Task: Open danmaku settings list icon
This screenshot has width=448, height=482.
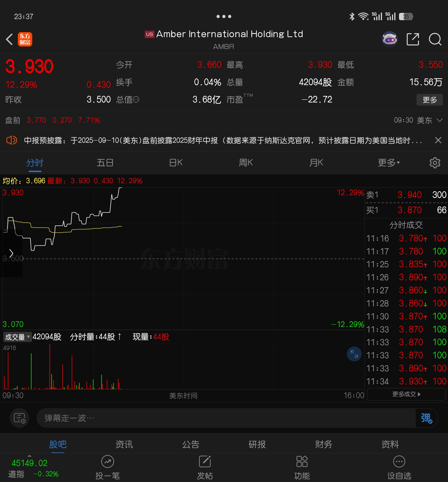Action: tap(19, 418)
